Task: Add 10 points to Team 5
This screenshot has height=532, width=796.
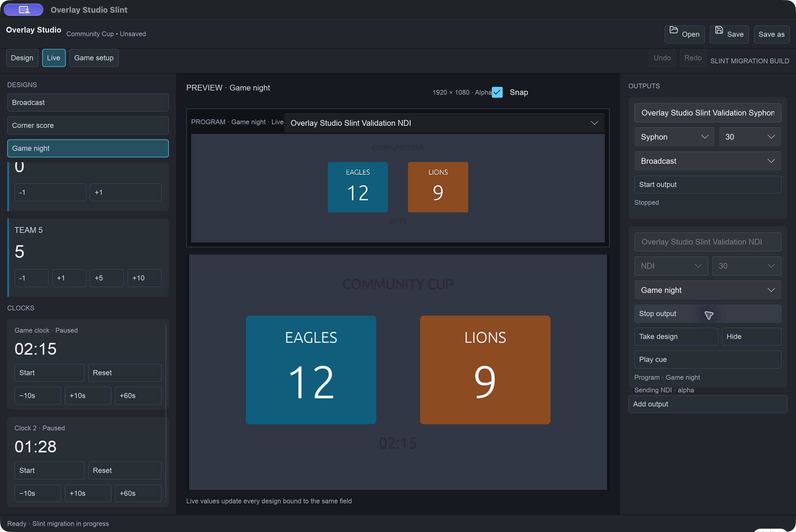Action: [144, 278]
